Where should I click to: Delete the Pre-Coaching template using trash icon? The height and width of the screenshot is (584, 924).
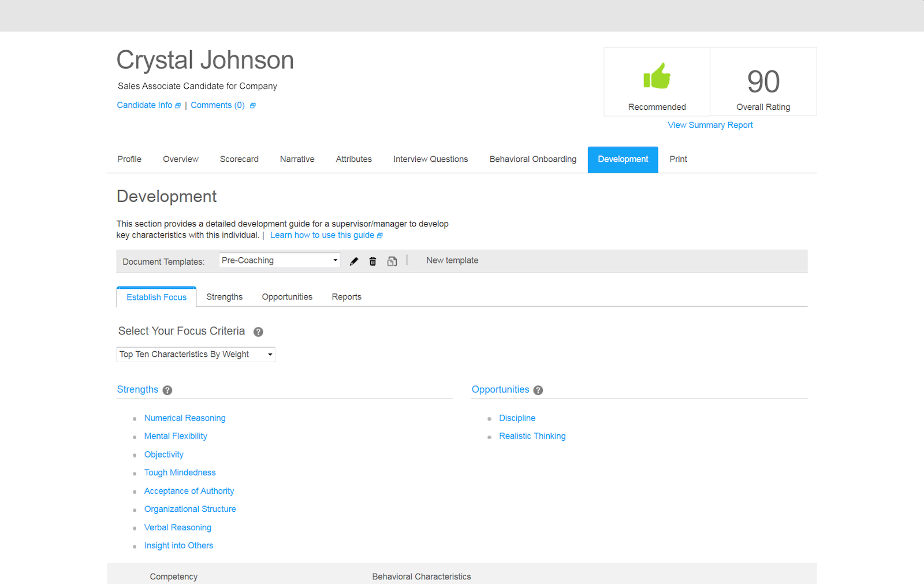pos(372,261)
